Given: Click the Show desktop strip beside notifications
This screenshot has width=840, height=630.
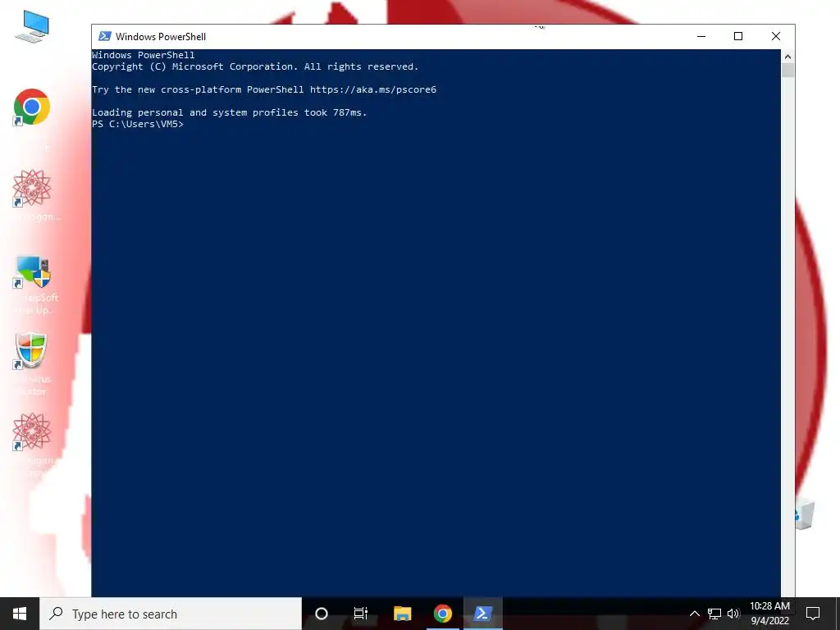Looking at the screenshot, I should pyautogui.click(x=838, y=614).
